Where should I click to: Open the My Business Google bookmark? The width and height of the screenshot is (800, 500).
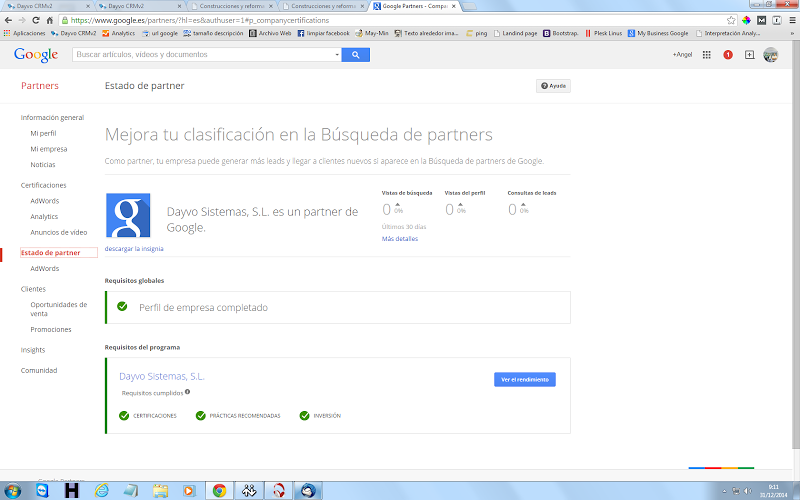tap(658, 33)
